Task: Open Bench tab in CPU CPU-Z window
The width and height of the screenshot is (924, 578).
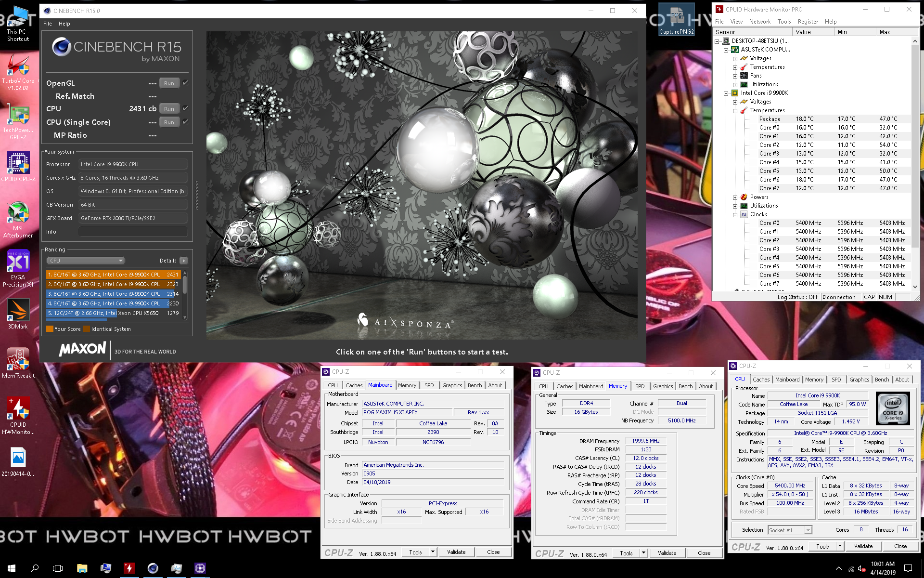Action: (882, 380)
